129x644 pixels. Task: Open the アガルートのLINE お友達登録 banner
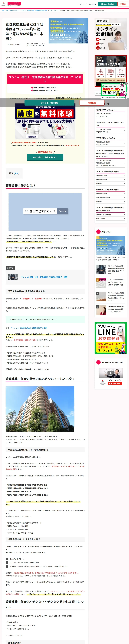coord(111,338)
